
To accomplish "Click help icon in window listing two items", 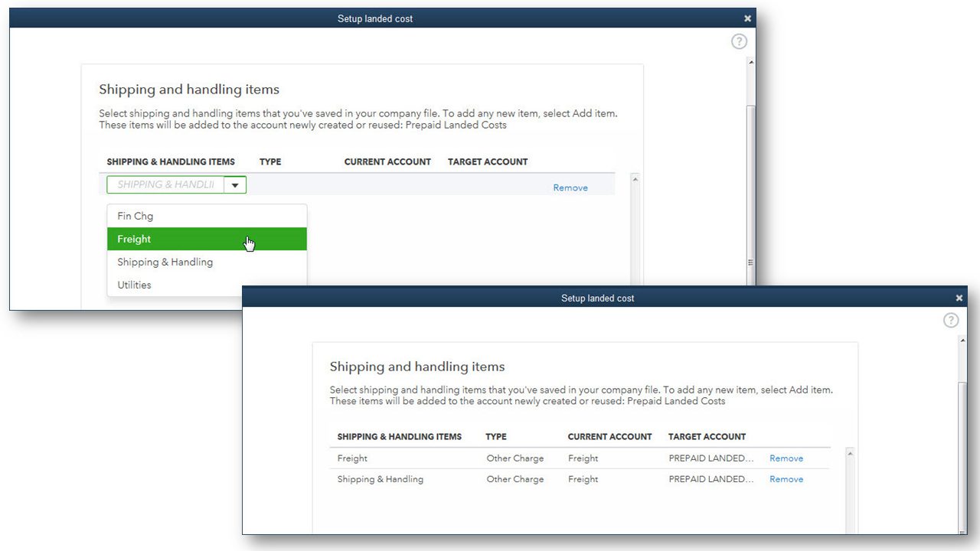I will tap(950, 320).
